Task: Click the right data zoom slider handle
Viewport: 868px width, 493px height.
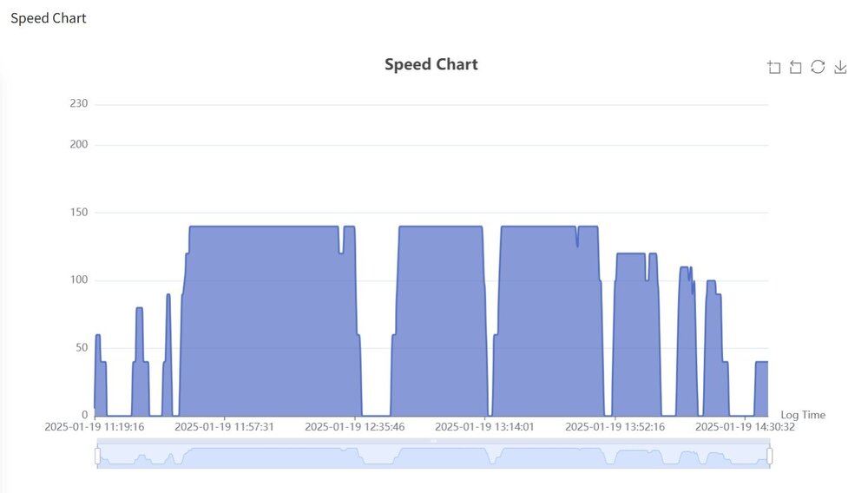Action: click(x=770, y=456)
